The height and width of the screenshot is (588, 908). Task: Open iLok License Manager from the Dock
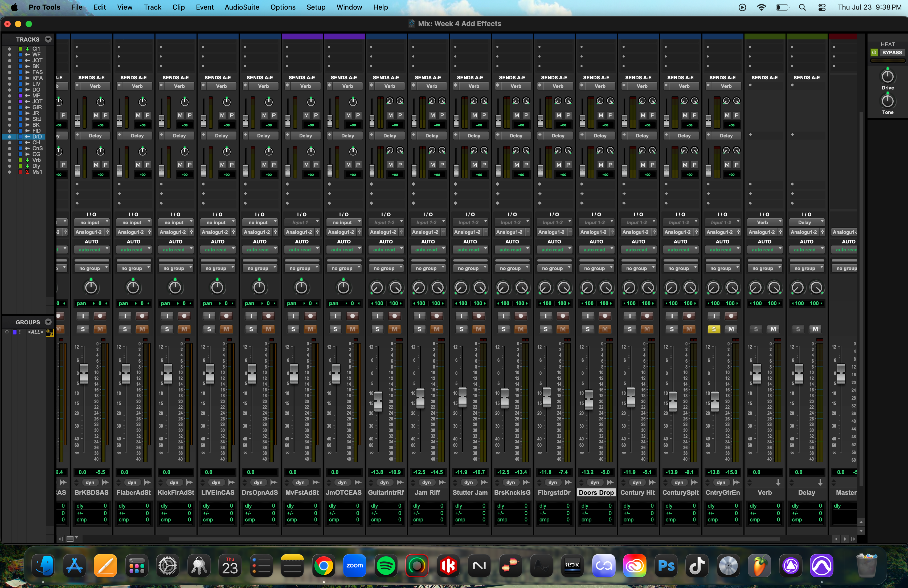click(x=573, y=566)
